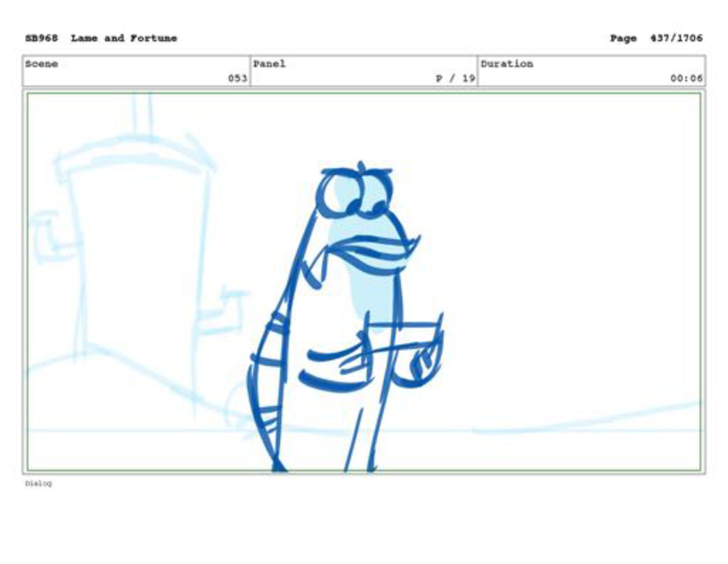728x564 pixels.
Task: Select the title 'SB968 Lame and Fortune'
Action: [101, 38]
